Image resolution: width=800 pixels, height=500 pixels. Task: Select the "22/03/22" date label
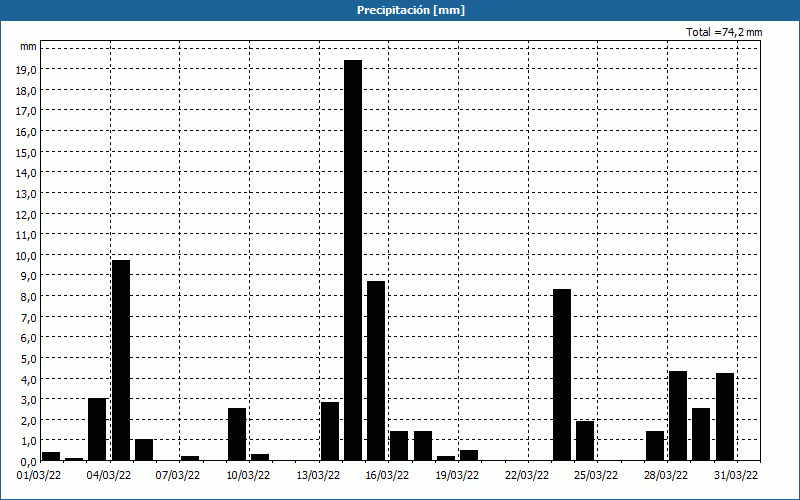[x=527, y=475]
